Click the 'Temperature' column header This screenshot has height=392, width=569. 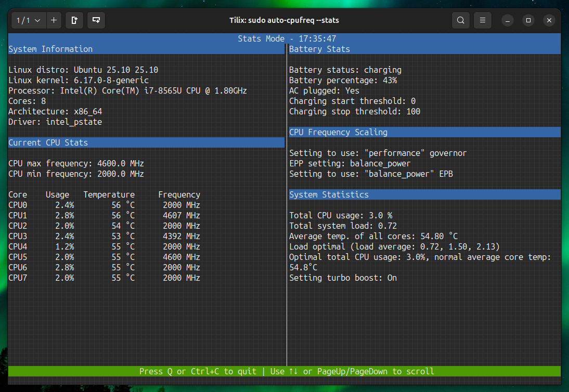click(109, 195)
